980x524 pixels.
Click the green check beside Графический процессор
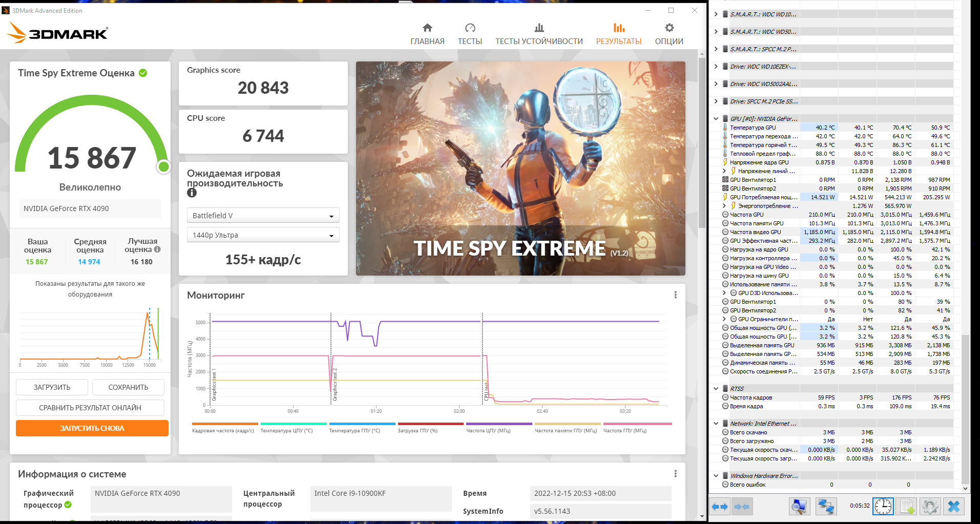[68, 505]
